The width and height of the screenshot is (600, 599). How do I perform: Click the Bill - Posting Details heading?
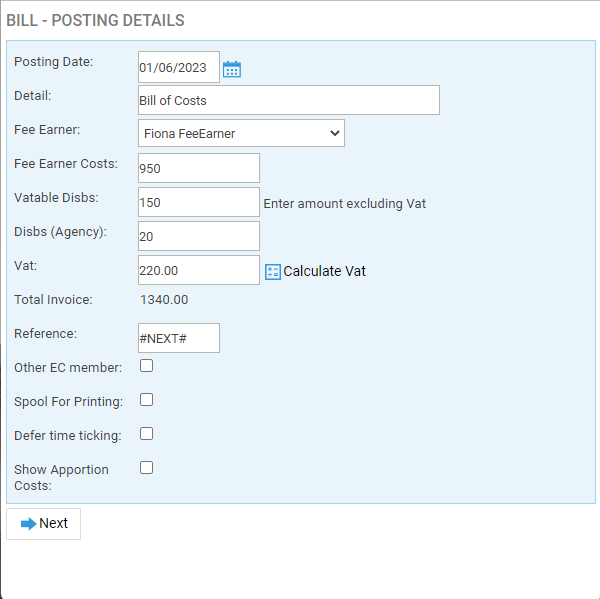pyautogui.click(x=96, y=21)
